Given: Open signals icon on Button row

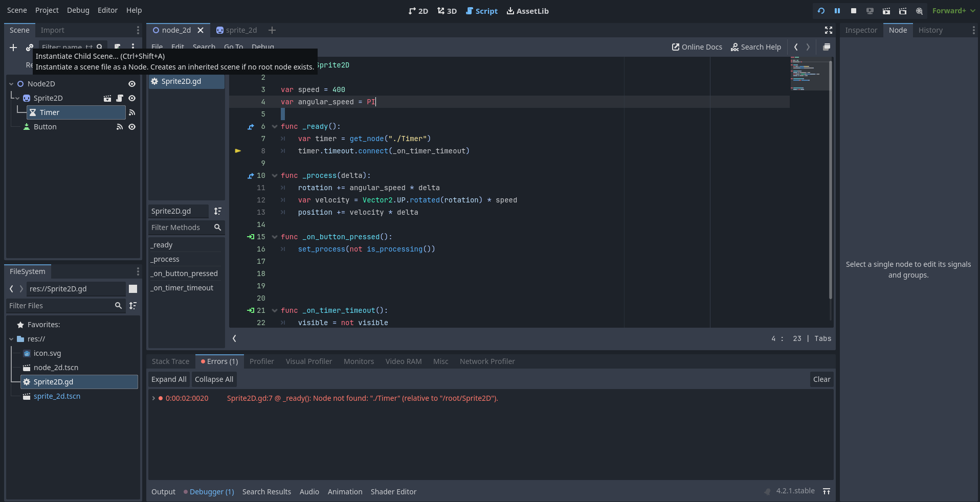Looking at the screenshot, I should 120,127.
